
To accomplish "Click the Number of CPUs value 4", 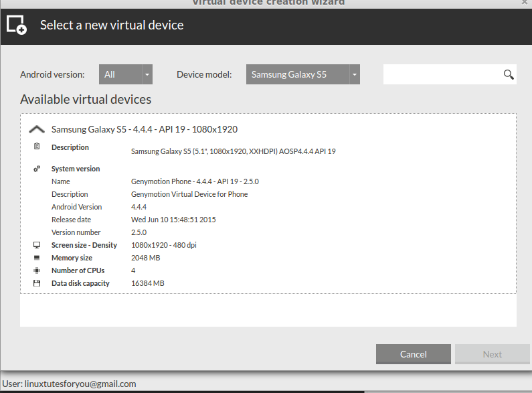I will coord(133,270).
